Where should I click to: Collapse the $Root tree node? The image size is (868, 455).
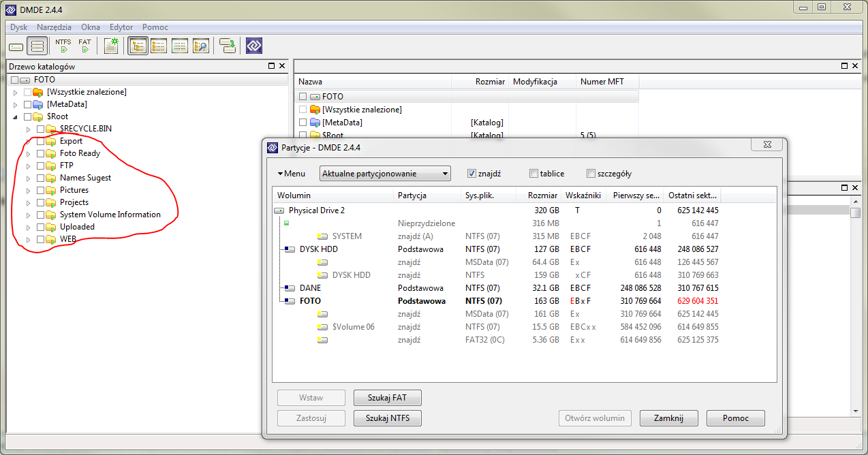click(16, 116)
